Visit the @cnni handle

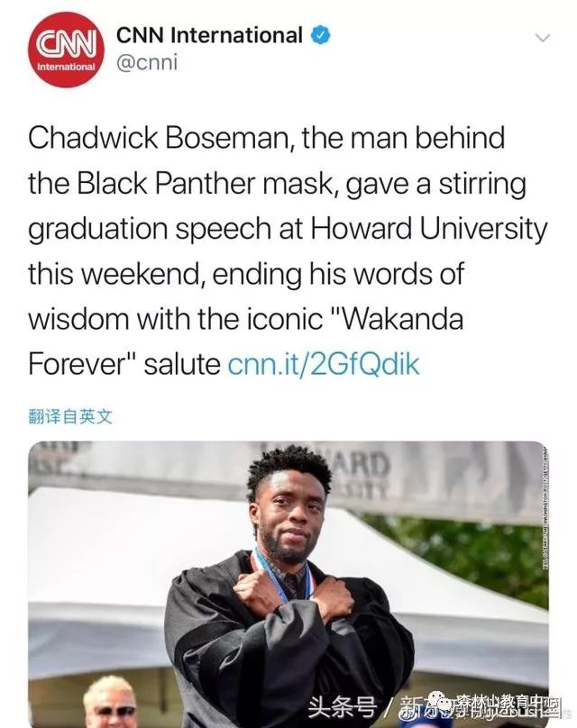pos(147,62)
